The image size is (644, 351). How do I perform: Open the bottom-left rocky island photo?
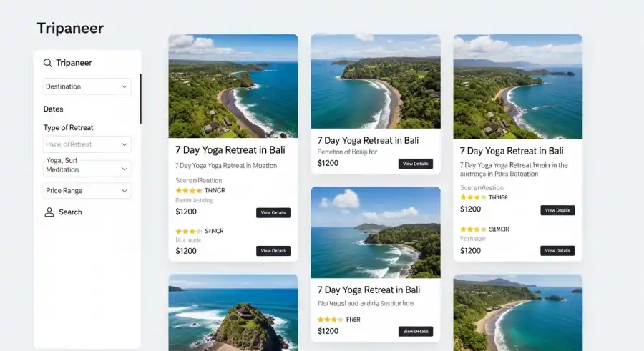pos(233,312)
